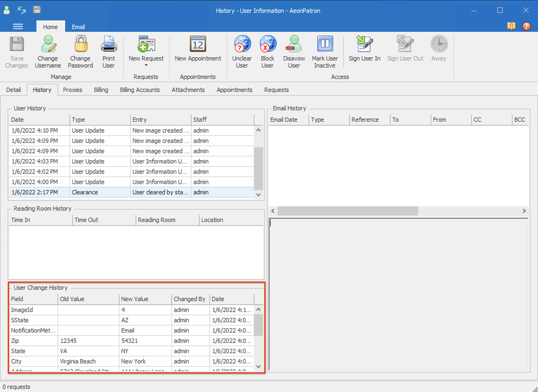Click the red help question icon
The width and height of the screenshot is (538, 392).
point(526,26)
